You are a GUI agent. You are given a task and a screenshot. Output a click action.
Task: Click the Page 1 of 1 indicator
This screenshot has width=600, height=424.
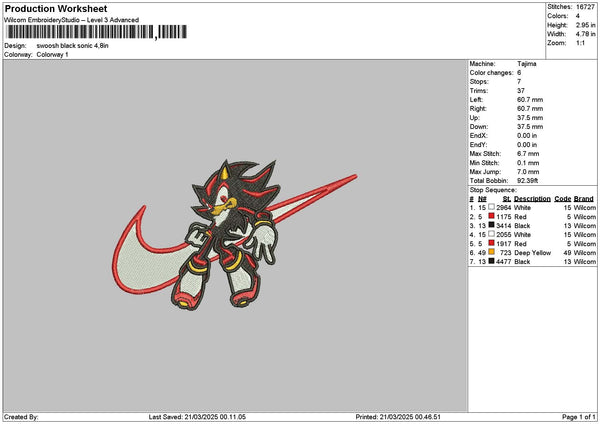tap(579, 417)
